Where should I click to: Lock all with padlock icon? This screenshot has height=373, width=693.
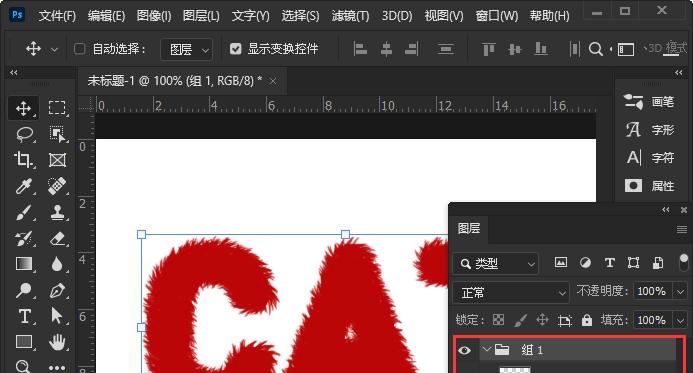coord(586,320)
